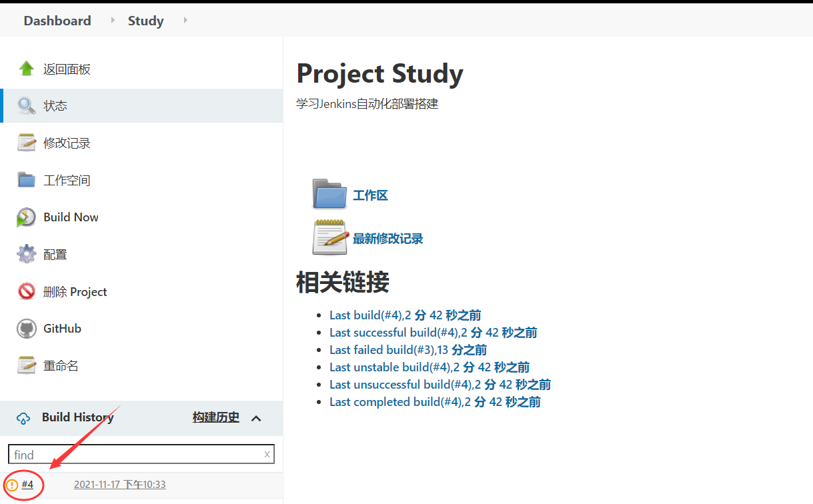The width and height of the screenshot is (813, 504).
Task: Click the notepad icon beside 修改记录
Action: pos(26,143)
